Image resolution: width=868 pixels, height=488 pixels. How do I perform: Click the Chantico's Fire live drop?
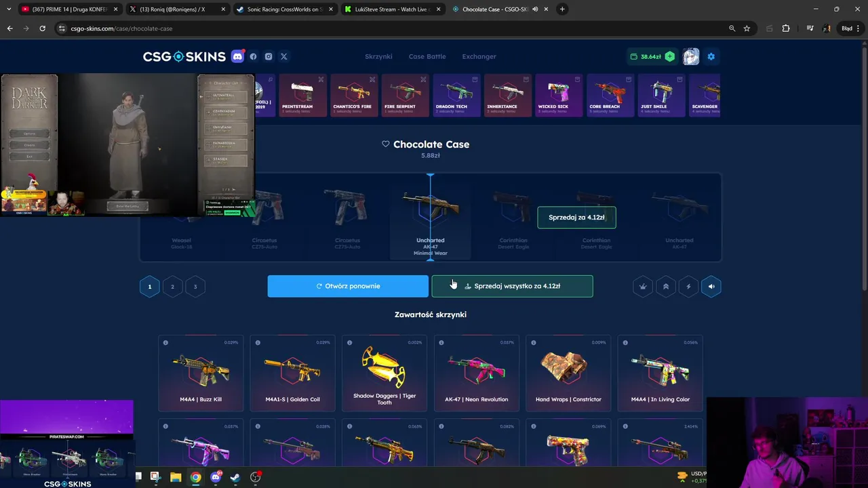(353, 96)
